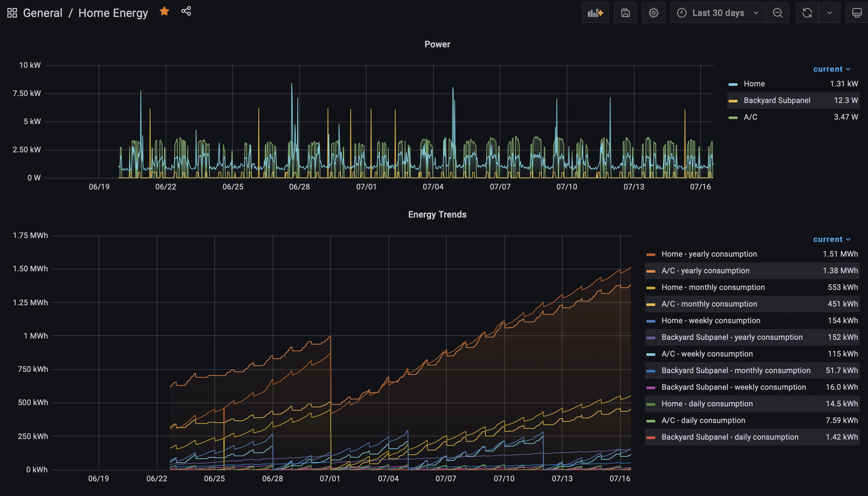Screen dimensions: 868x496
Task: Click 07/10 tick on Power graph axis
Action: click(567, 187)
